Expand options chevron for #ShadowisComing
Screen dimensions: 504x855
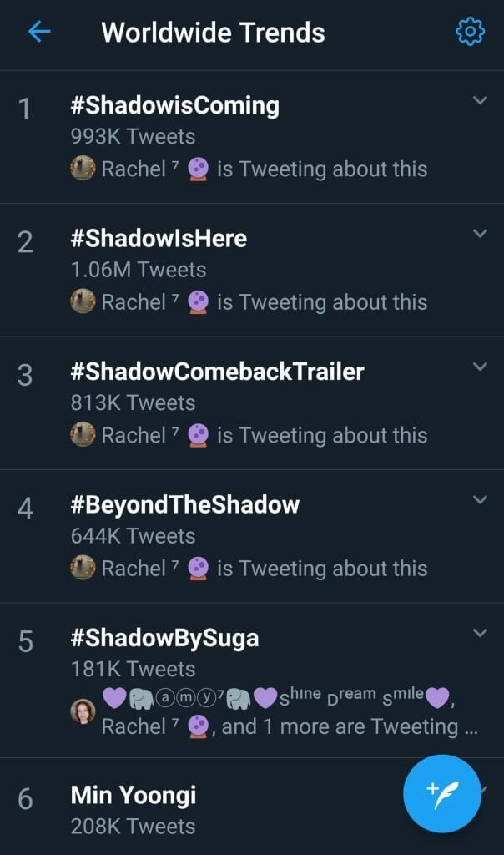pyautogui.click(x=480, y=100)
